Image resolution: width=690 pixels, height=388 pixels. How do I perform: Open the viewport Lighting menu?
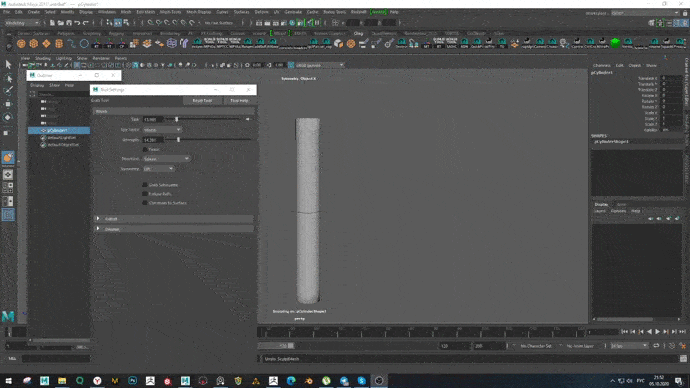tap(63, 58)
